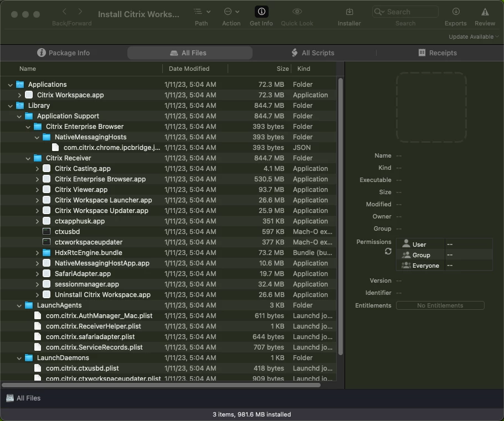Click the Review warning icon
Viewport: 504px width, 421px height.
[485, 12]
